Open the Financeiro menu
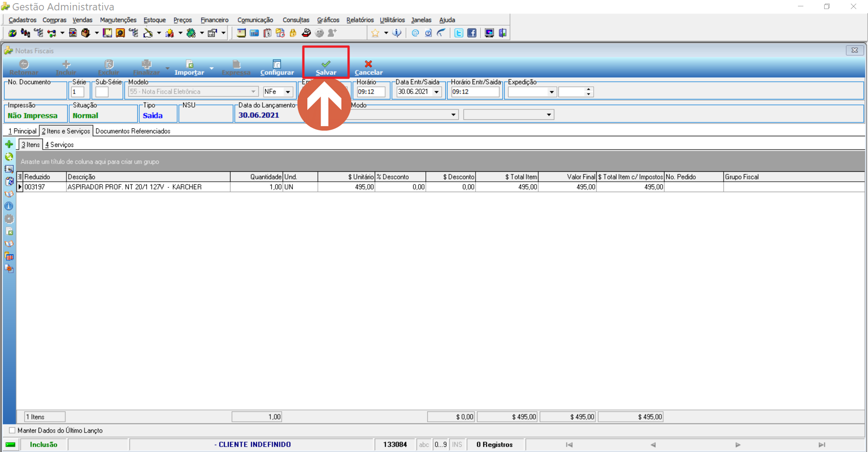This screenshot has width=868, height=452. point(214,20)
